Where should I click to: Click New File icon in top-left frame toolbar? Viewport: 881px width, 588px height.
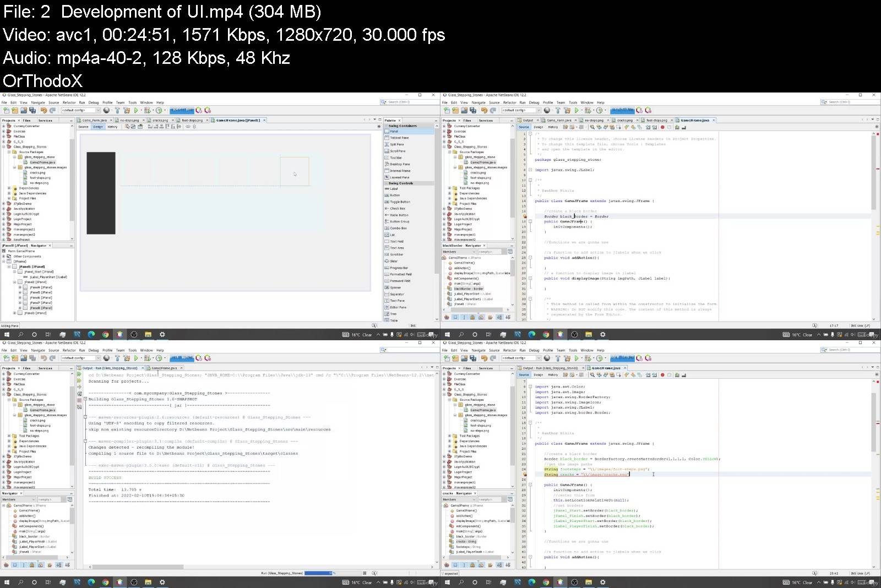(x=7, y=111)
